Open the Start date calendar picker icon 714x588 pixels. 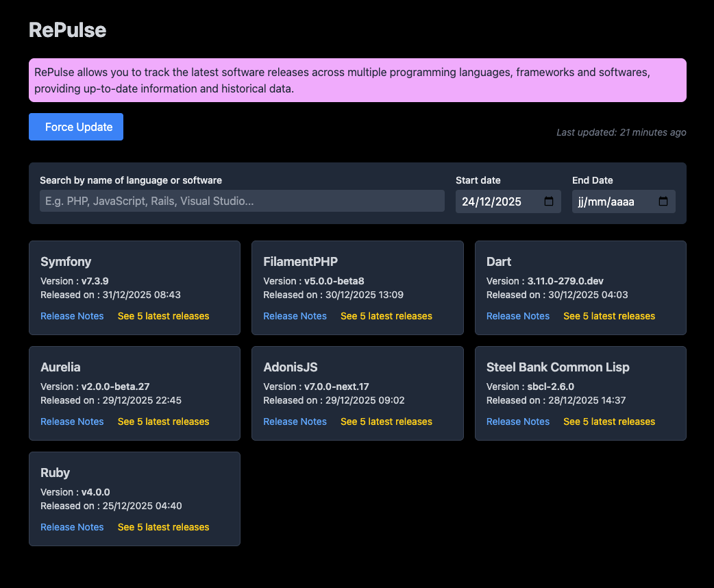click(x=549, y=201)
